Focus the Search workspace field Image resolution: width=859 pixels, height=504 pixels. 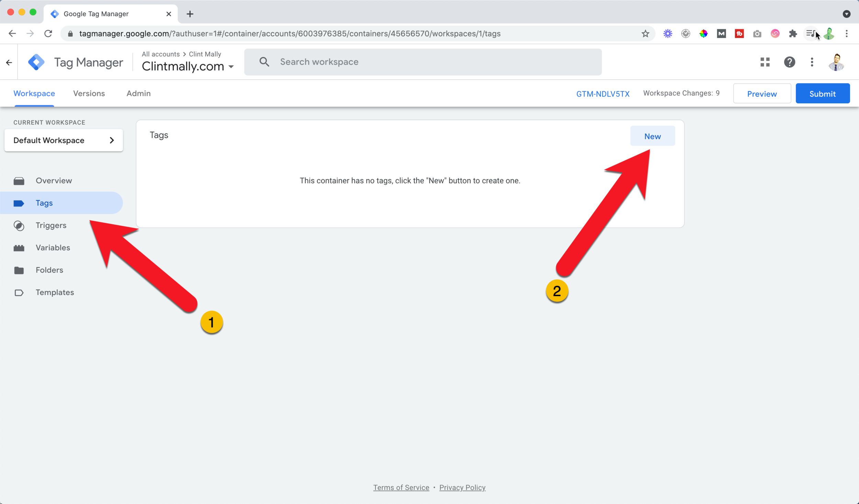coord(423,62)
